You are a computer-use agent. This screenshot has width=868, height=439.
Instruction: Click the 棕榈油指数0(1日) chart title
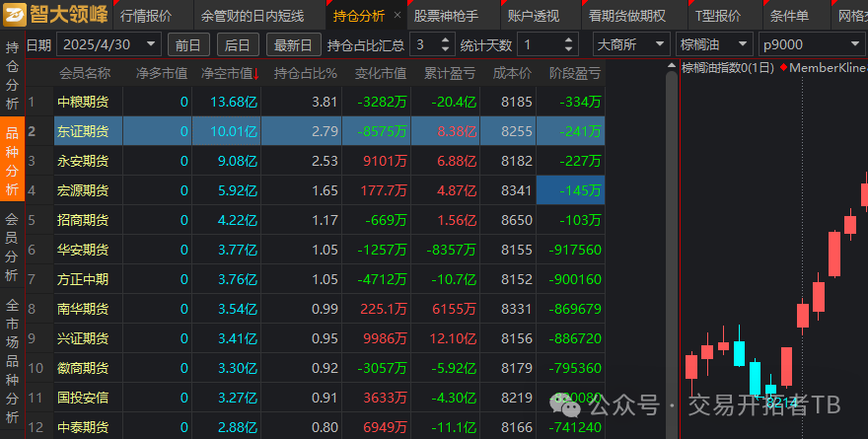click(728, 68)
